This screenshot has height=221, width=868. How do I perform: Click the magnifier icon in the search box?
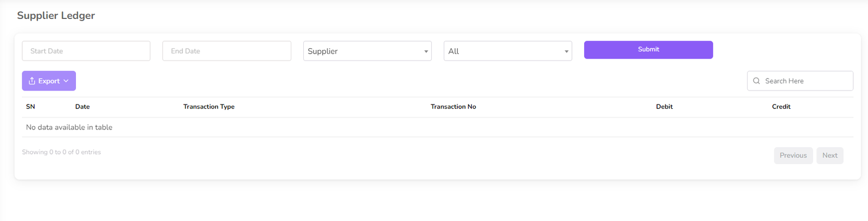756,81
